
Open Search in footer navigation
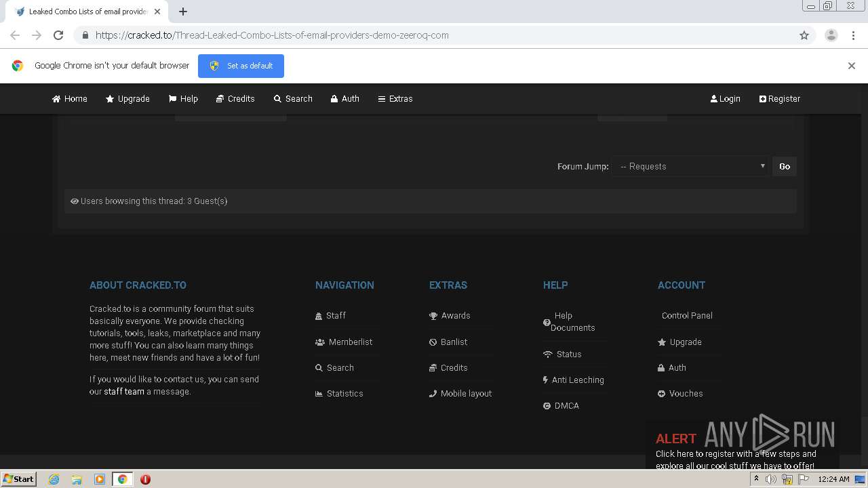pyautogui.click(x=340, y=367)
